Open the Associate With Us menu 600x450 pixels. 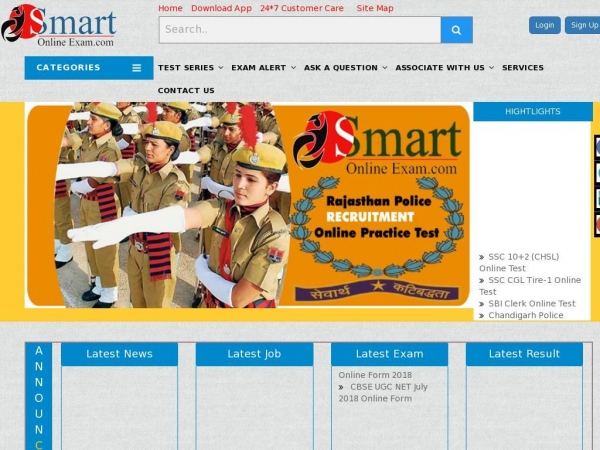(440, 68)
